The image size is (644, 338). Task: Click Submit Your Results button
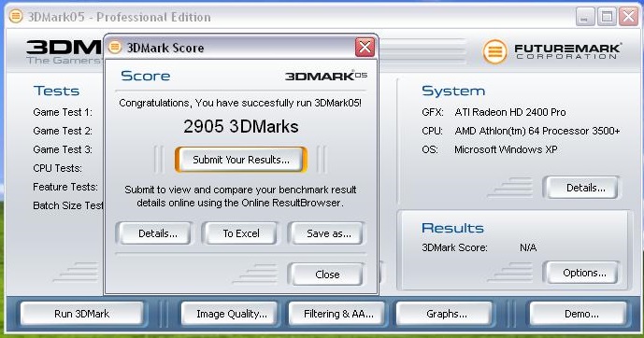241,160
